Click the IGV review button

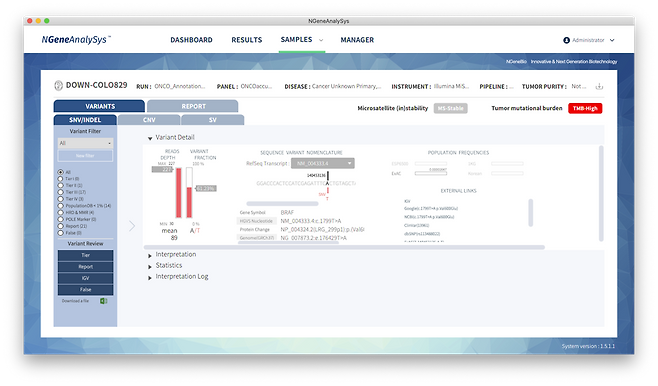(x=85, y=278)
